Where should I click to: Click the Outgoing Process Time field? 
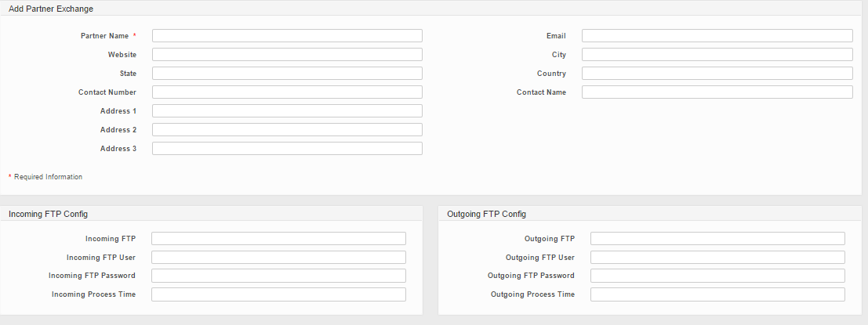click(717, 294)
